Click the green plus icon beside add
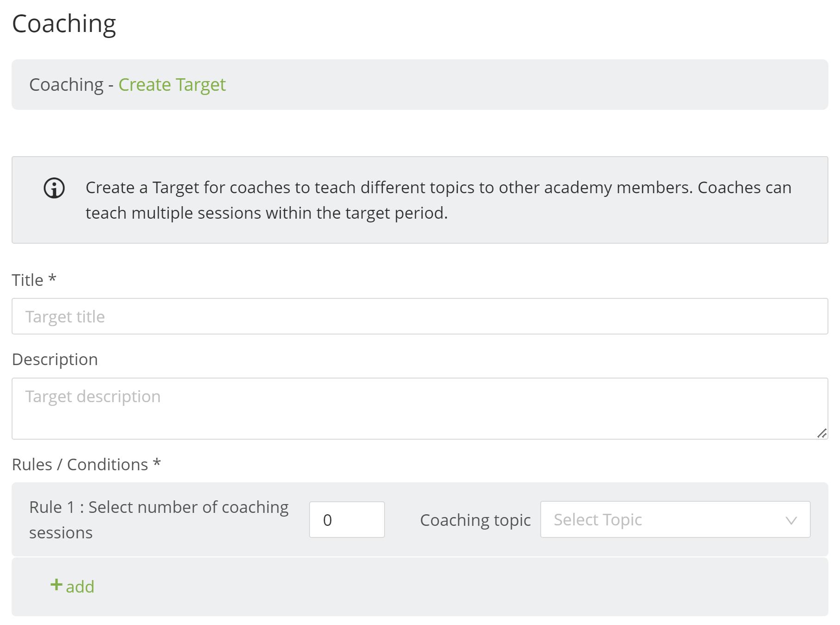 (x=56, y=585)
